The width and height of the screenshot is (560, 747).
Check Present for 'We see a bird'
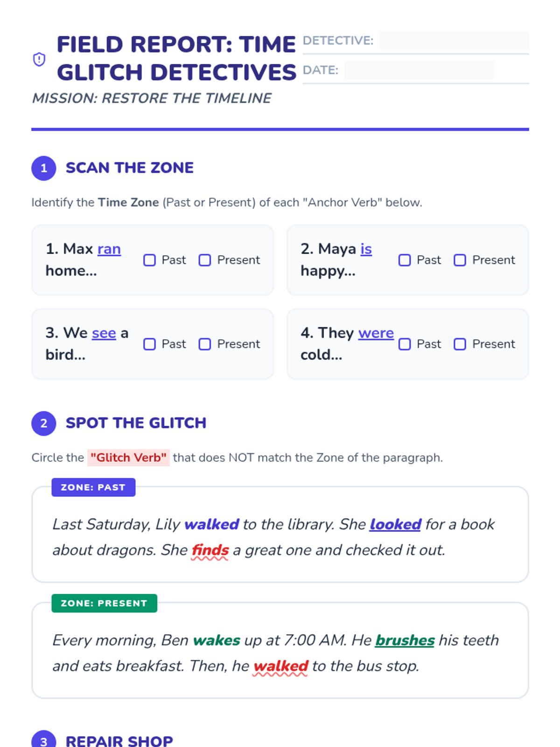pos(205,344)
